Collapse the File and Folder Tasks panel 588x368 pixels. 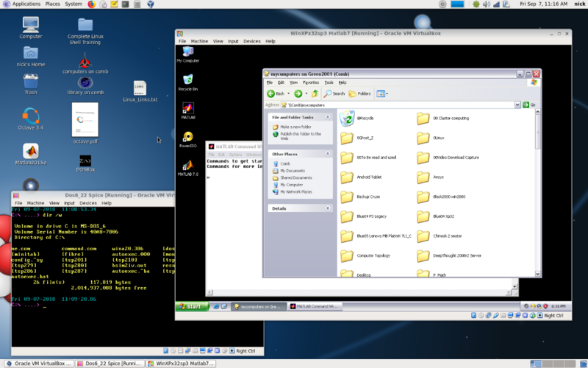click(x=329, y=117)
